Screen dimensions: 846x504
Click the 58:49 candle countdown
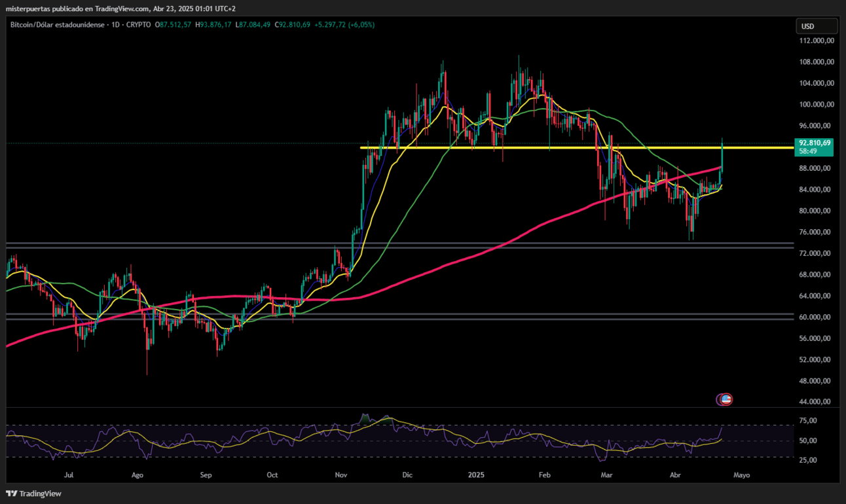tap(807, 151)
